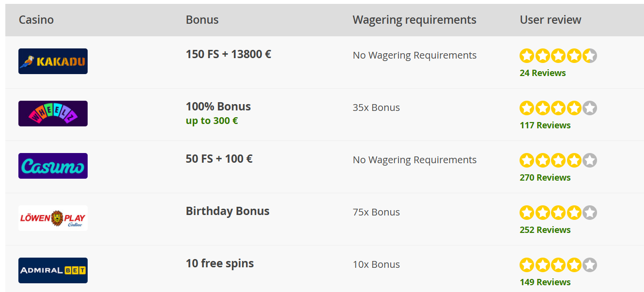
Task: Click Wheelz's star rating icons
Action: coord(558,108)
